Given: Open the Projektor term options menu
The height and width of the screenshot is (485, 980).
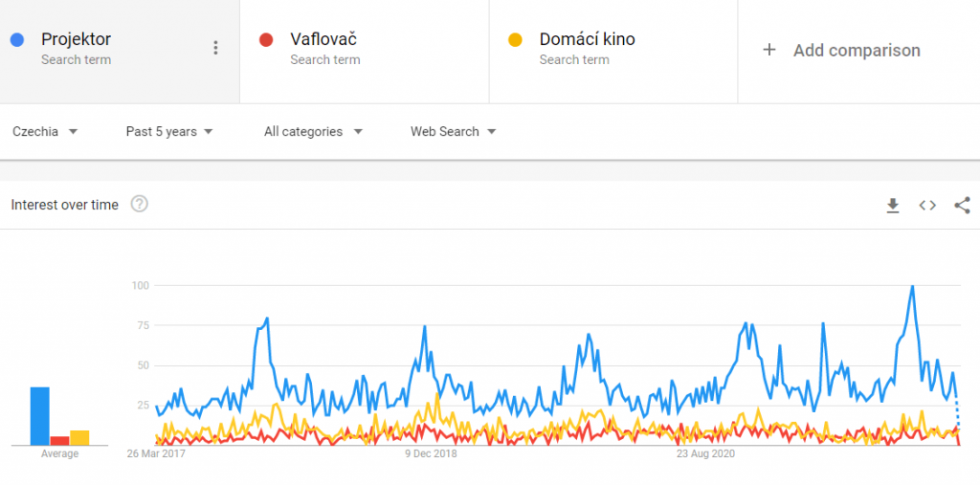Looking at the screenshot, I should [x=215, y=48].
